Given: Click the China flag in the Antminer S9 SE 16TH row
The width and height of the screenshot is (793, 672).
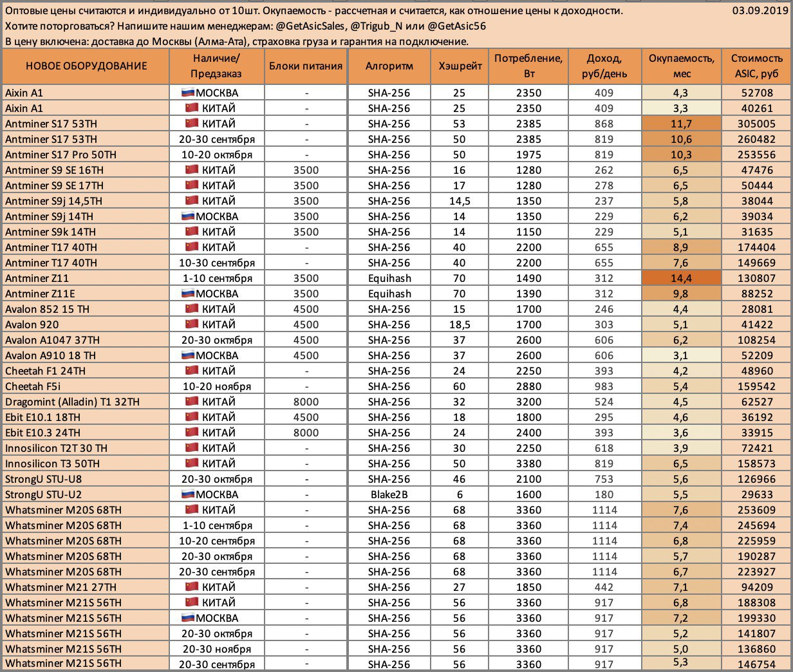Looking at the screenshot, I should click(x=191, y=170).
